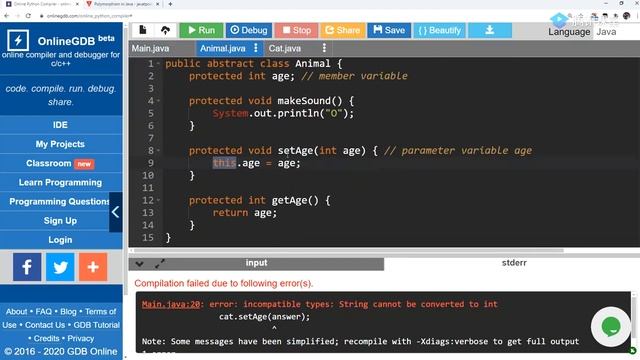Collapse the class fold at line 1

coord(158,64)
